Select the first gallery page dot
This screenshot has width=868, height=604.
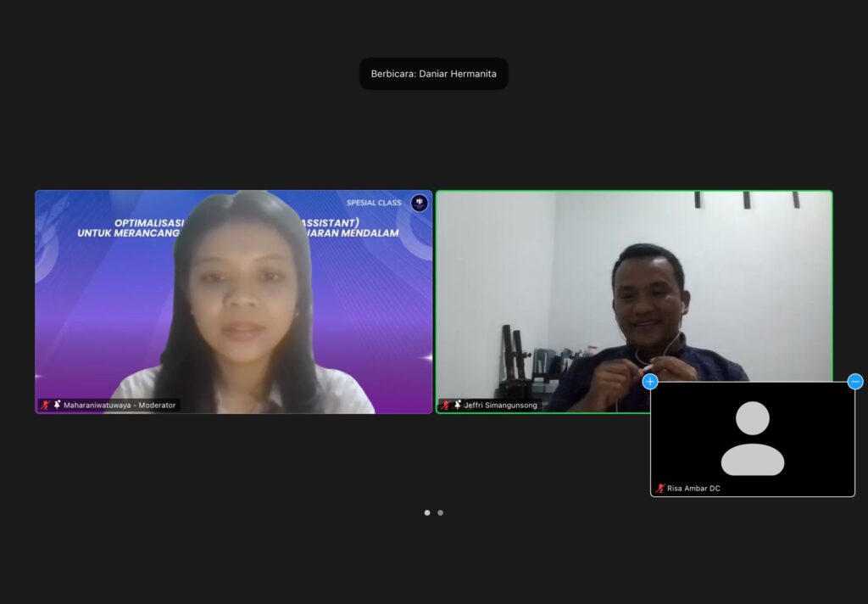click(427, 512)
